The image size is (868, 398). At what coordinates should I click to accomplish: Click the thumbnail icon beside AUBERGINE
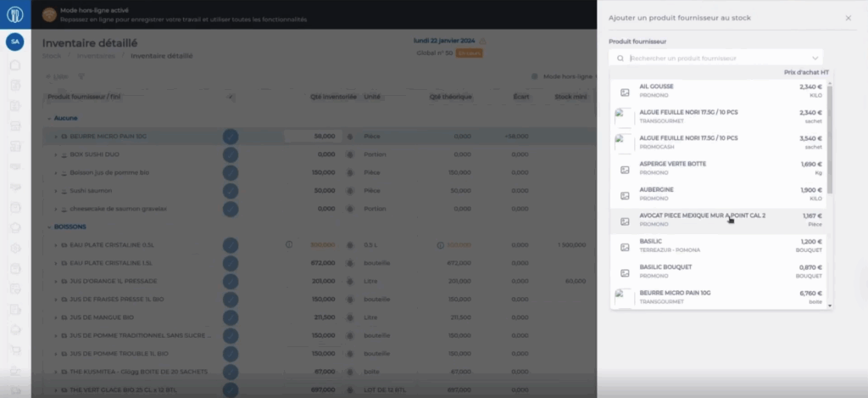625,195
